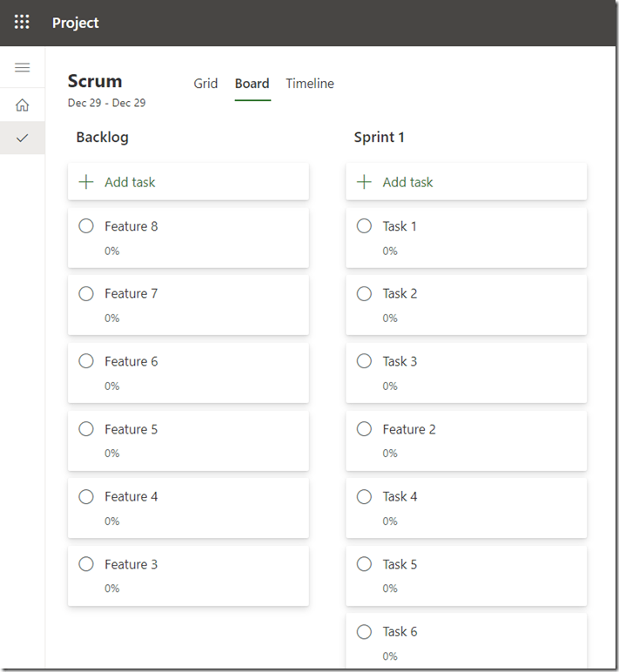Open the Task 3 card title
Screen dimensions: 619x672
(400, 361)
